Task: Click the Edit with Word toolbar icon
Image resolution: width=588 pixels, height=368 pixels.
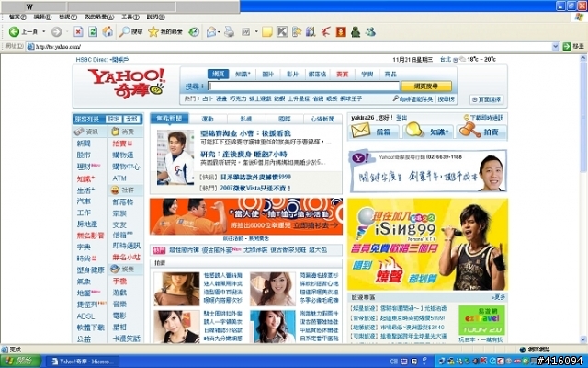Action: (245, 32)
